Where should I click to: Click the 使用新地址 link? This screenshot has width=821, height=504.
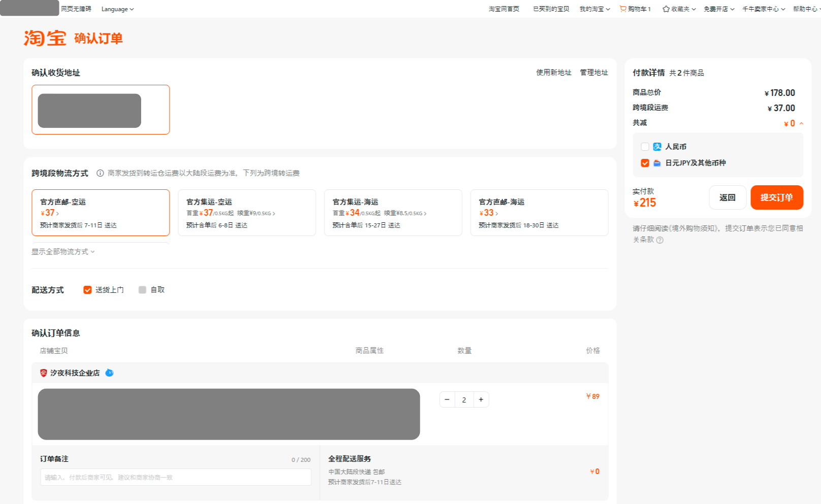pos(553,73)
